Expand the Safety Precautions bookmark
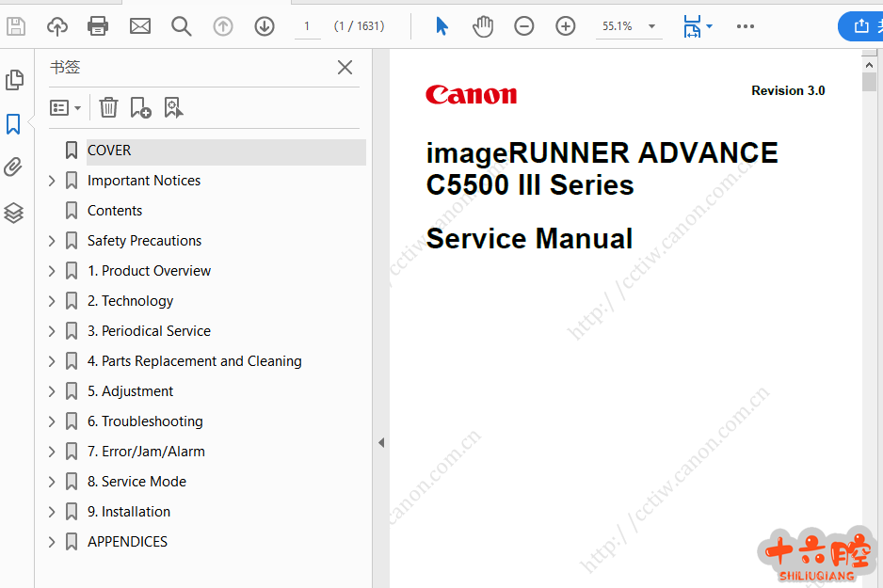 pyautogui.click(x=52, y=241)
